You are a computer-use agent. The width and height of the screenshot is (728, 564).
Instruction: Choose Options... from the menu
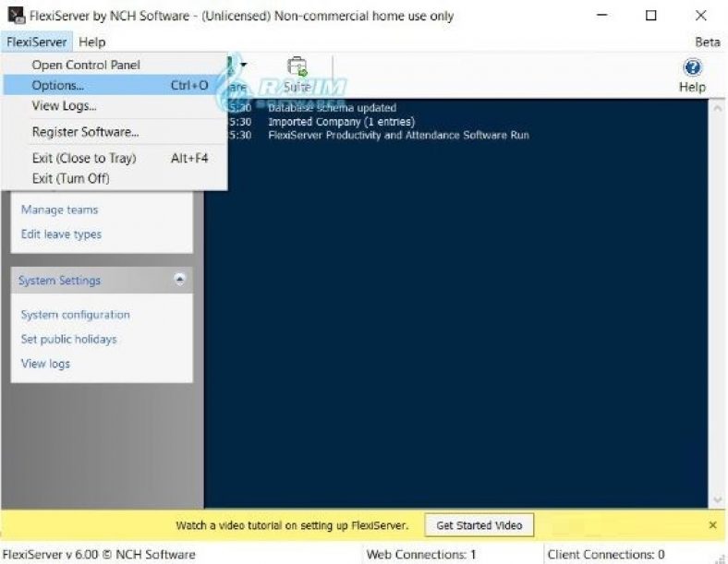[115, 85]
